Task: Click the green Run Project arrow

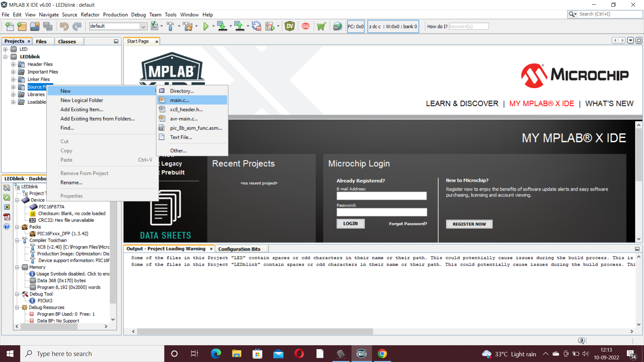Action: click(x=206, y=26)
